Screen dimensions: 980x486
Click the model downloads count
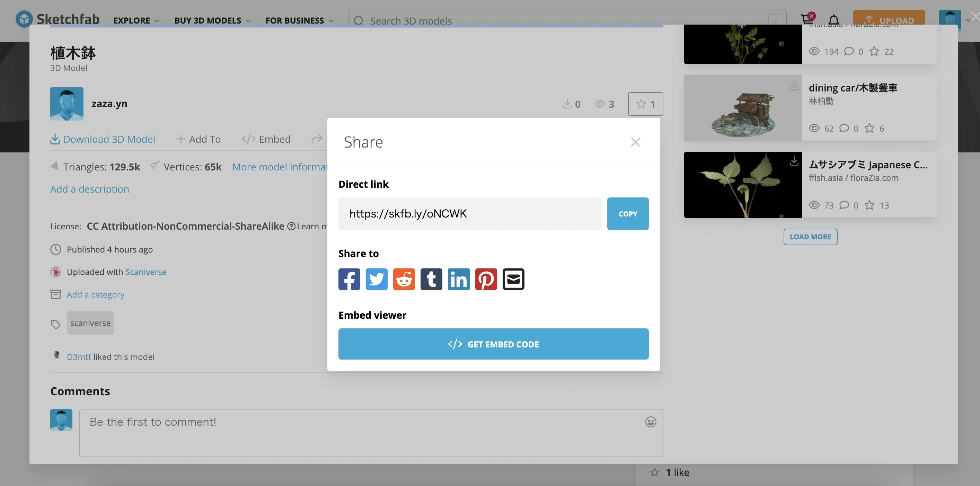coord(572,104)
